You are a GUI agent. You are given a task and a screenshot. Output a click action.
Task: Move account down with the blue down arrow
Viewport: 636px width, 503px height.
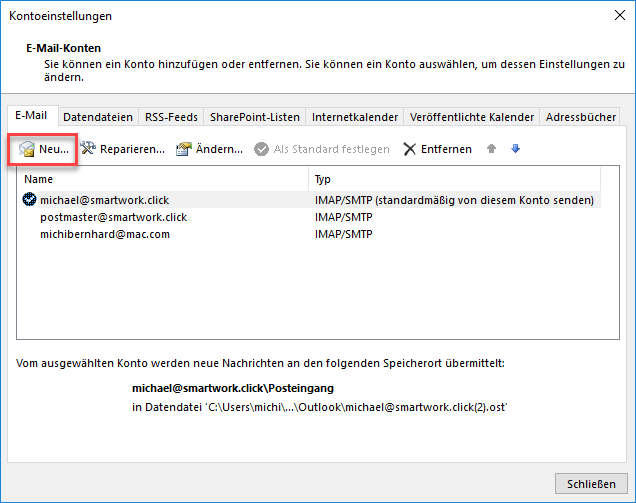click(x=515, y=149)
